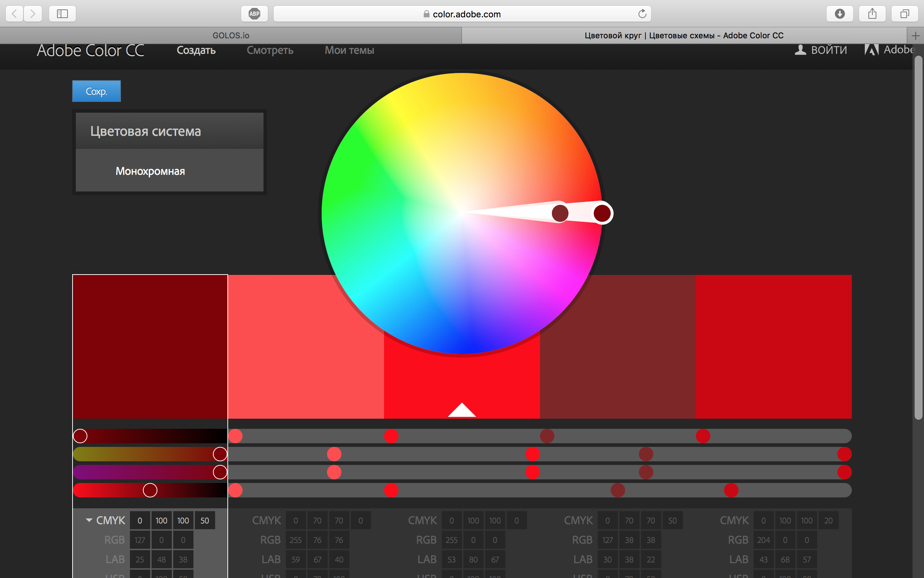Screen dimensions: 924x578
Task: Click the outer dark red wheel handle
Action: pos(602,213)
